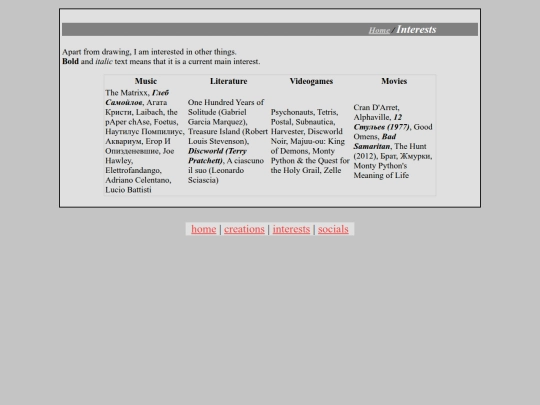Open the interests footer link
Screen dimensions: 540x405
click(x=291, y=229)
